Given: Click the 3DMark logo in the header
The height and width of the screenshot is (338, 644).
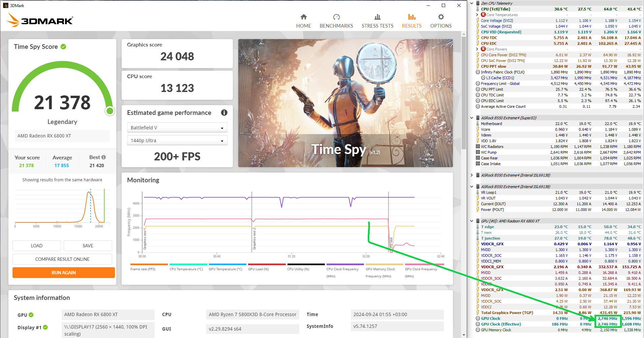Looking at the screenshot, I should click(x=40, y=20).
